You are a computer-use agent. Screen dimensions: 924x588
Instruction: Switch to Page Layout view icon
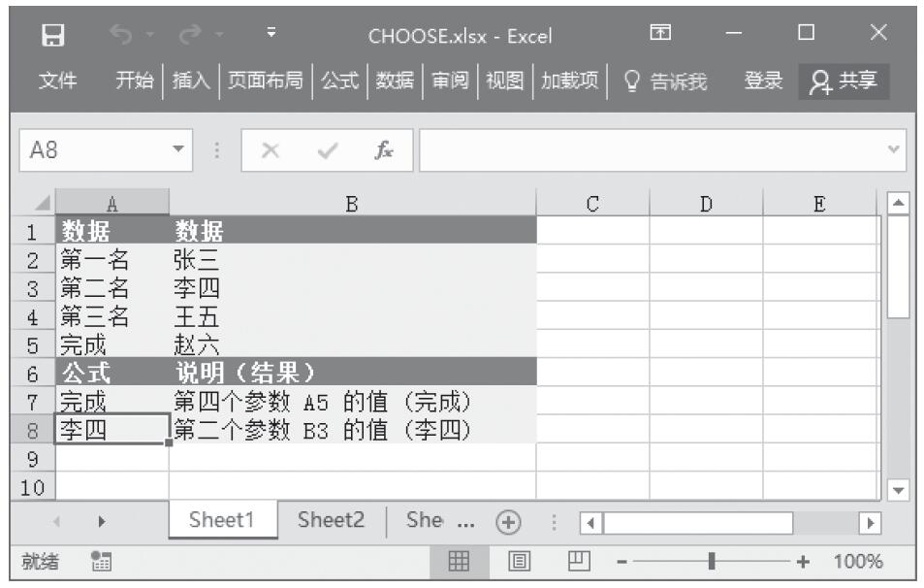522,562
